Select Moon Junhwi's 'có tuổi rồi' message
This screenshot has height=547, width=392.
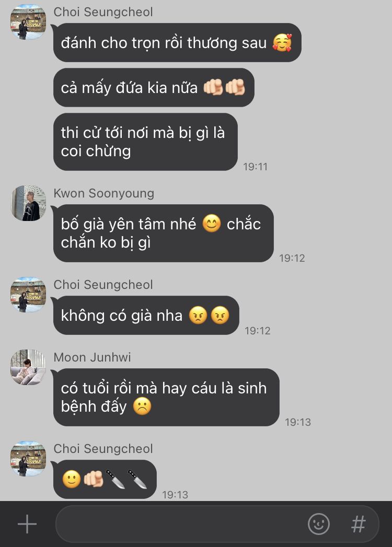click(166, 397)
